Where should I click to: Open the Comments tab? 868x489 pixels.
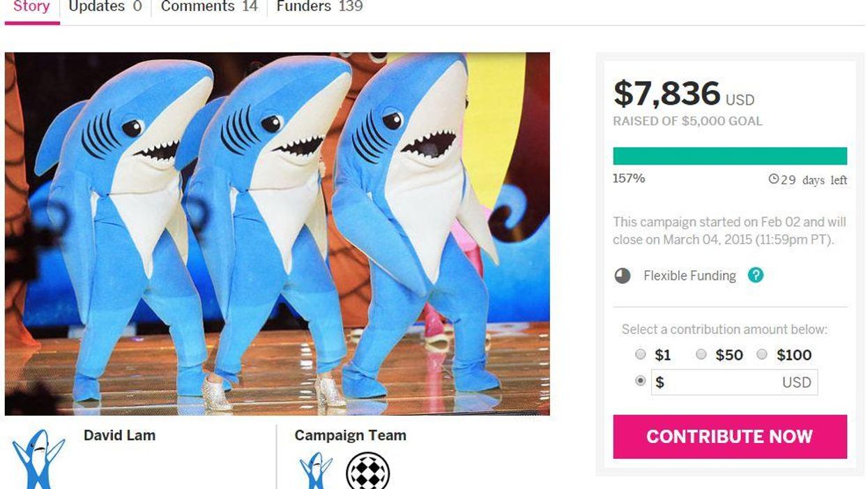pos(208,7)
